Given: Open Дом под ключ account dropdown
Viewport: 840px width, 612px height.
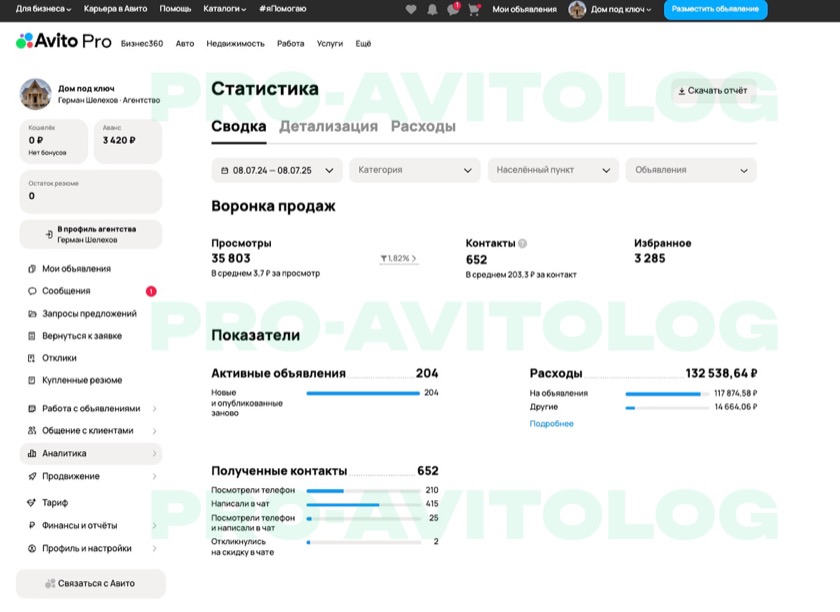Looking at the screenshot, I should [621, 9].
